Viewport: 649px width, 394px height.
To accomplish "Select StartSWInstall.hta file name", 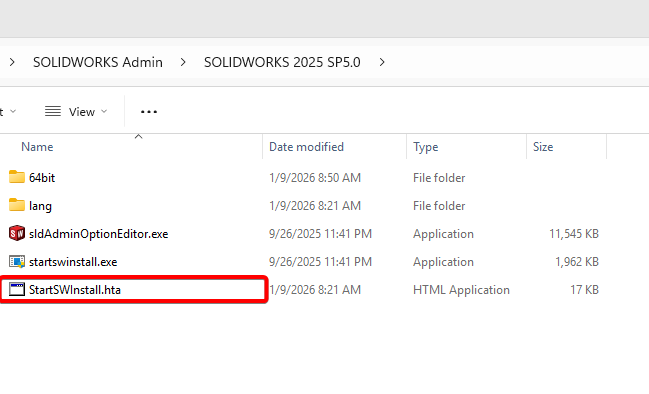I will (x=75, y=290).
